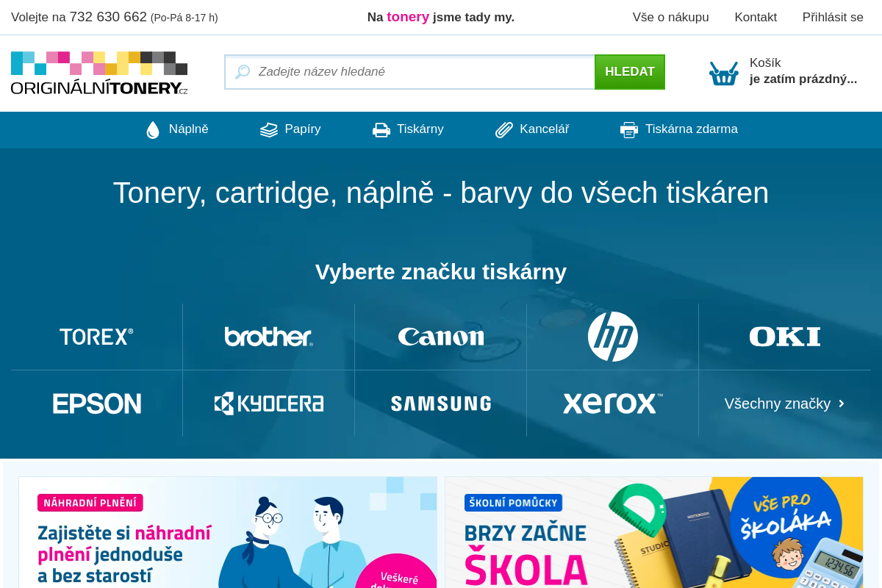
Task: Show all brands via Všechny značky
Action: pyautogui.click(x=785, y=404)
